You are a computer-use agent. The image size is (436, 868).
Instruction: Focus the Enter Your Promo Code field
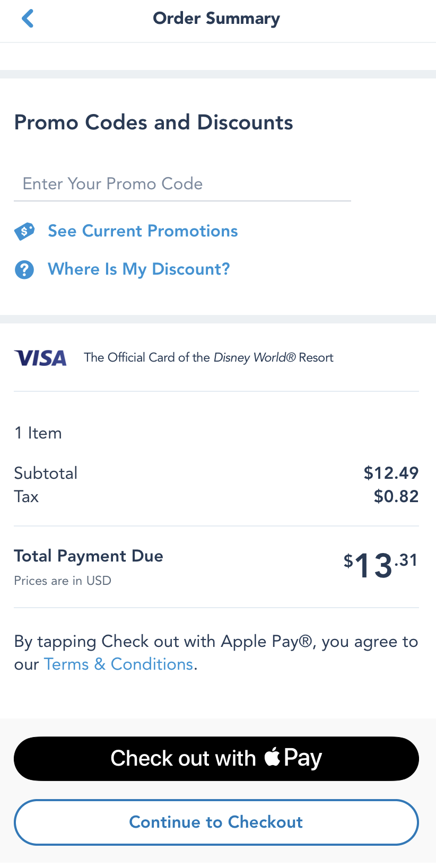(182, 184)
